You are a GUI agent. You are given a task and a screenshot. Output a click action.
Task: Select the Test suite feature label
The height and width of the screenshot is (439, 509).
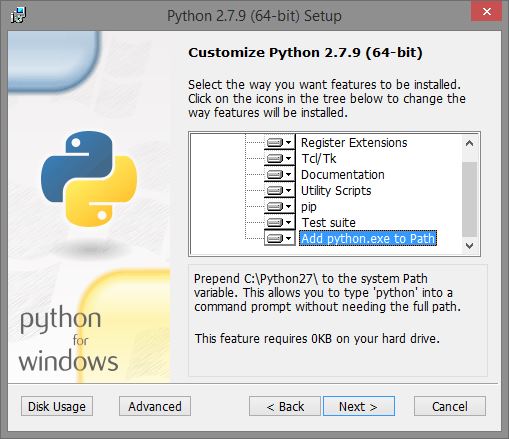[x=329, y=222]
